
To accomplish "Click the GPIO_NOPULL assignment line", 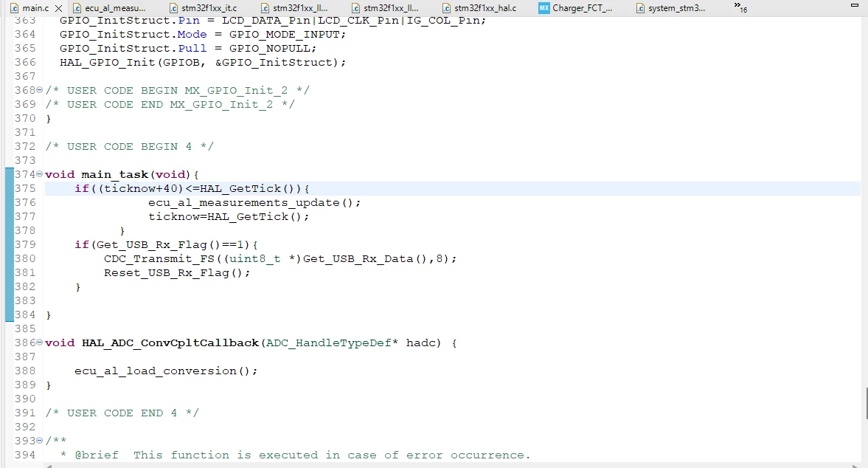I will tap(187, 48).
